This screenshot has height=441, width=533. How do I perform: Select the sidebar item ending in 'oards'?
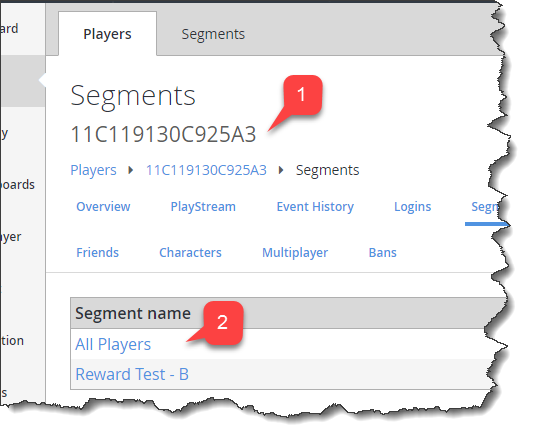coord(18,184)
